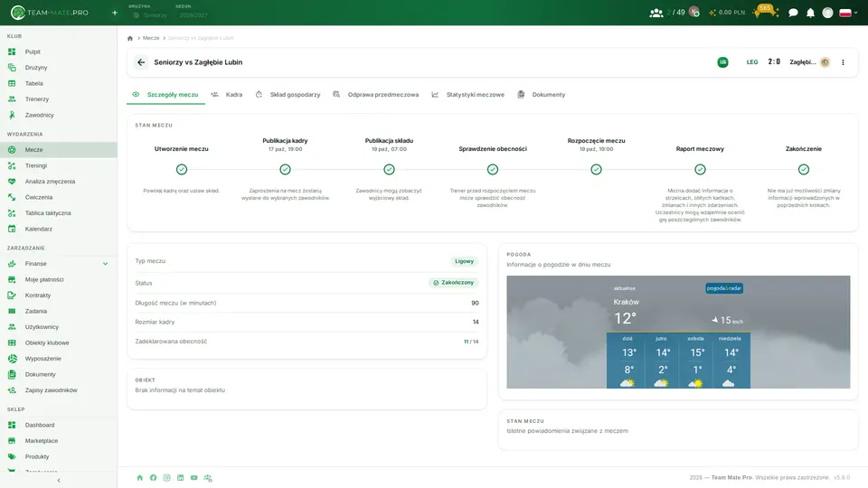Open Trenerzy in sidebar
Screen dimensions: 868x488
click(x=58, y=99)
